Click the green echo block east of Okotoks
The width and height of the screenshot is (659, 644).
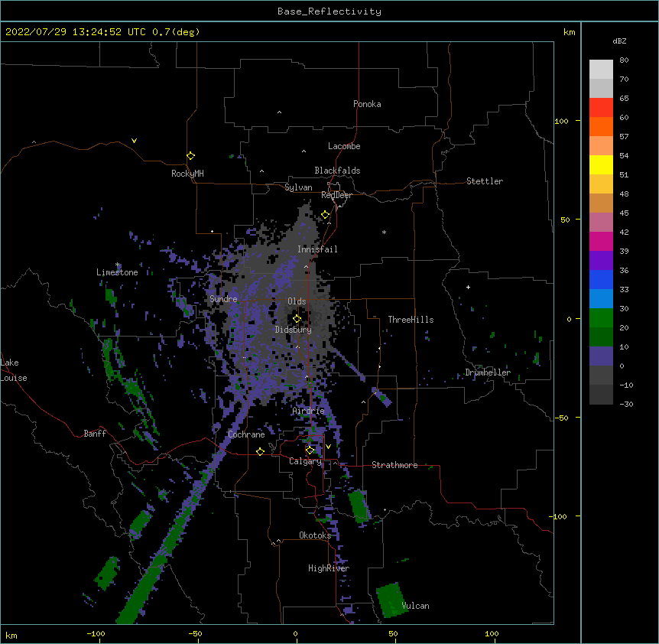point(359,506)
